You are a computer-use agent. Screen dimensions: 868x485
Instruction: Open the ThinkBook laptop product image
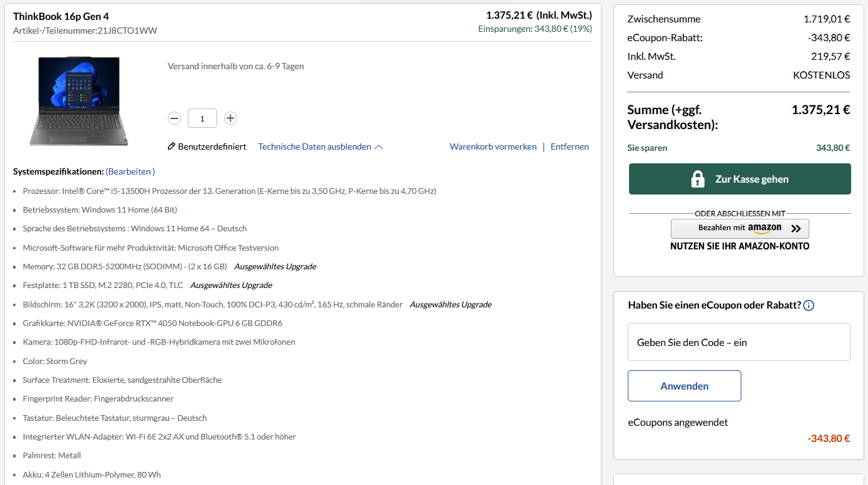click(79, 101)
